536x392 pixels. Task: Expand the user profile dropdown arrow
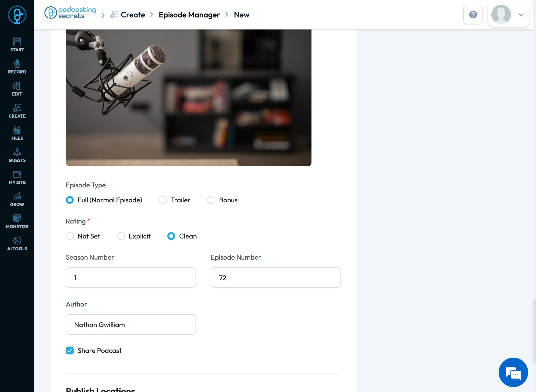pos(521,15)
